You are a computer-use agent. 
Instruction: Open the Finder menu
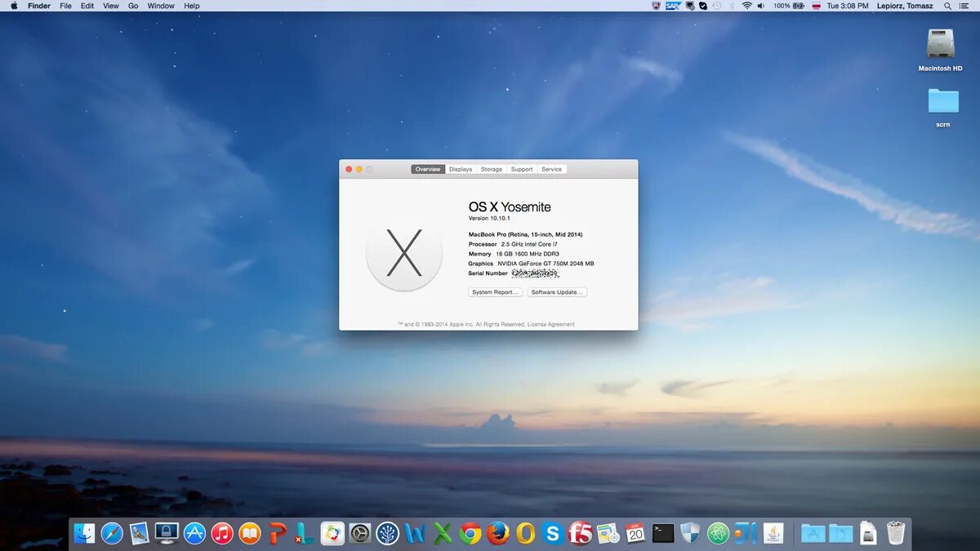pyautogui.click(x=39, y=6)
